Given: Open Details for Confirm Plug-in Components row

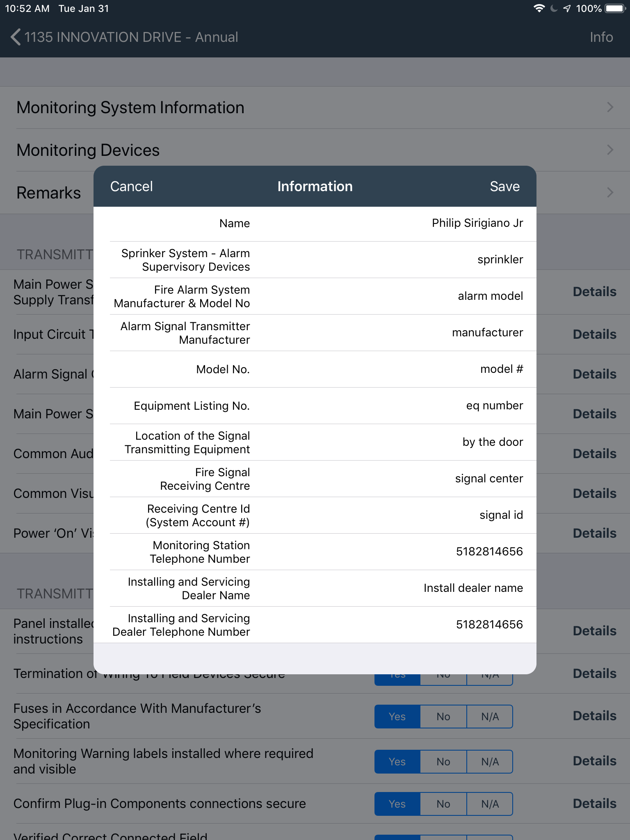Looking at the screenshot, I should pos(595,803).
